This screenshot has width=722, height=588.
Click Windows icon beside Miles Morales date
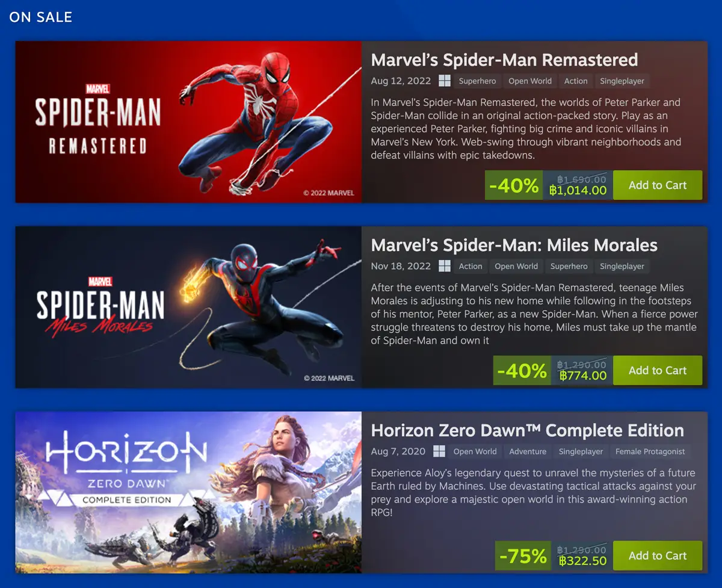[x=445, y=266]
